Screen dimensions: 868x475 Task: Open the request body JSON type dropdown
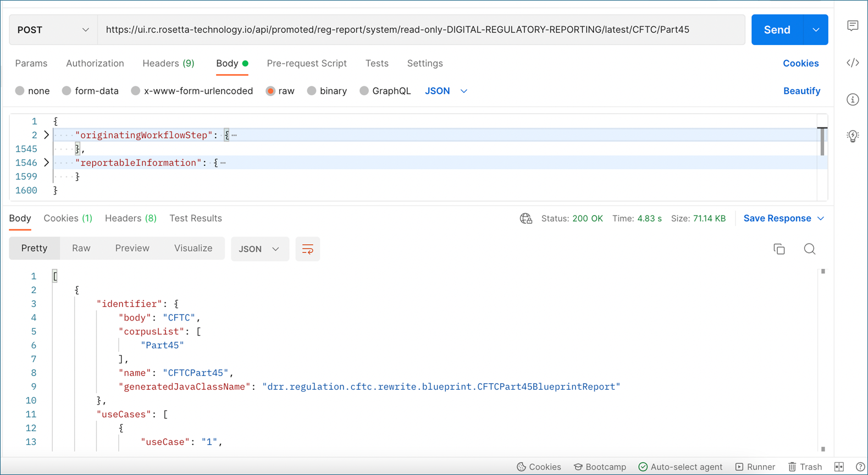click(446, 91)
